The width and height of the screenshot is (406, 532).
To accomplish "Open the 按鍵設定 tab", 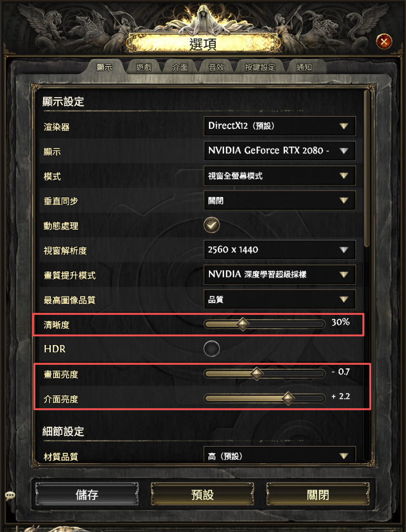I will click(x=260, y=67).
